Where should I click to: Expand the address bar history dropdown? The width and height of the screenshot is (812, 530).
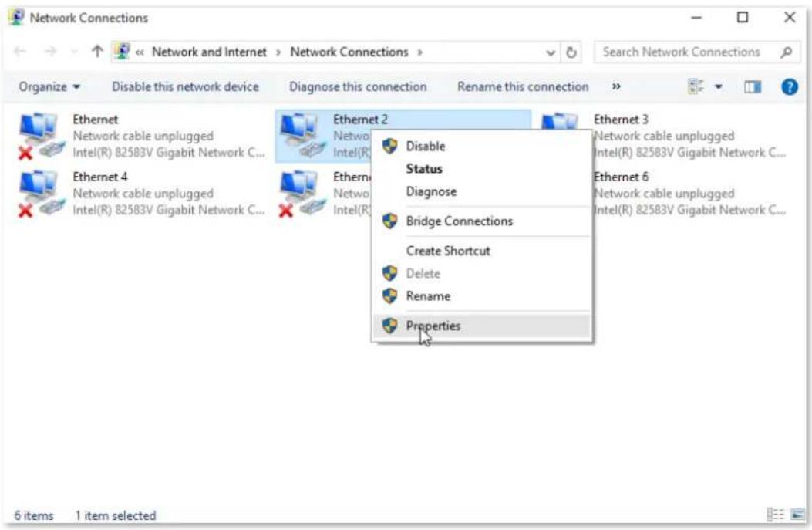550,52
